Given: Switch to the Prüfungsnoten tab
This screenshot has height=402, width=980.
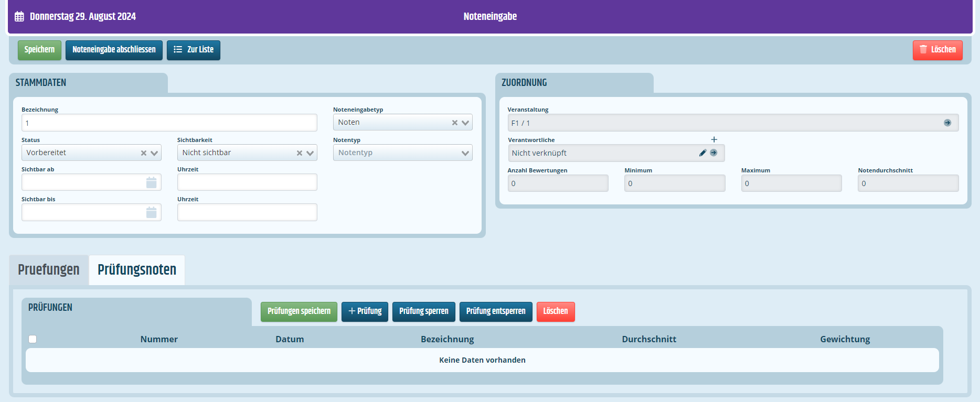Looking at the screenshot, I should [x=137, y=269].
